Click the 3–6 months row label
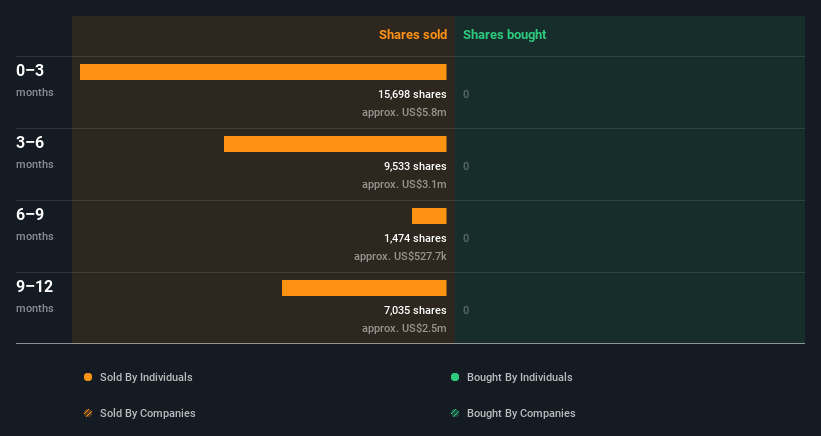This screenshot has height=436, width=821. (35, 152)
